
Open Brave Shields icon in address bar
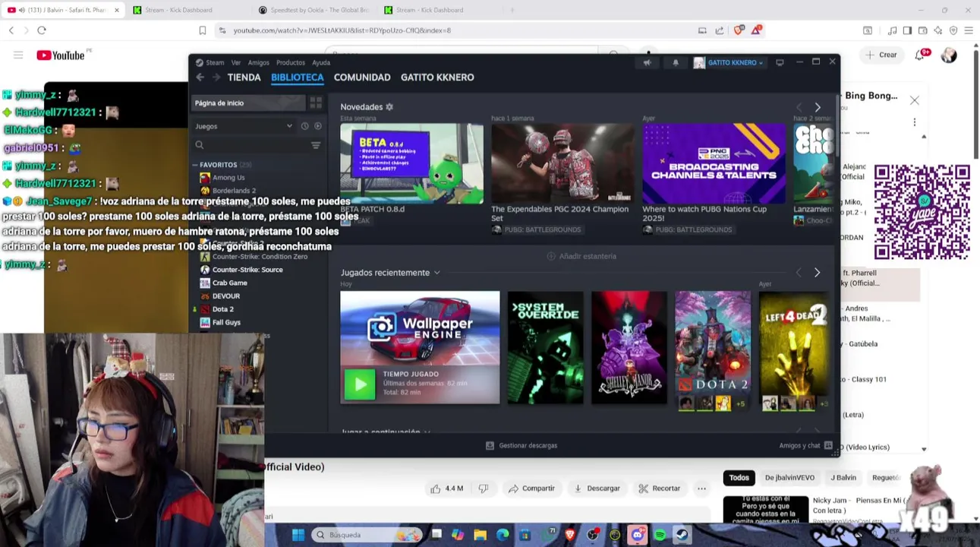[x=739, y=30]
